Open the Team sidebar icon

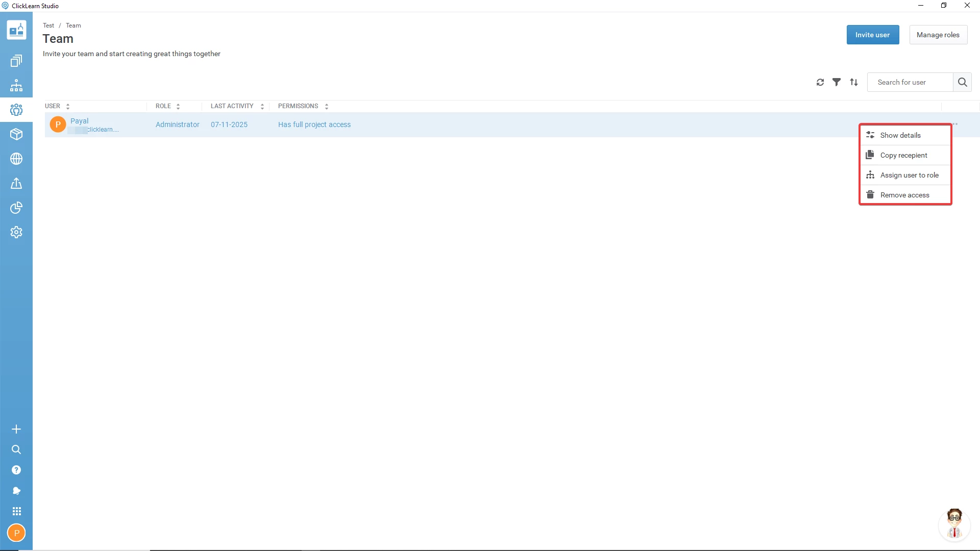tap(16, 110)
